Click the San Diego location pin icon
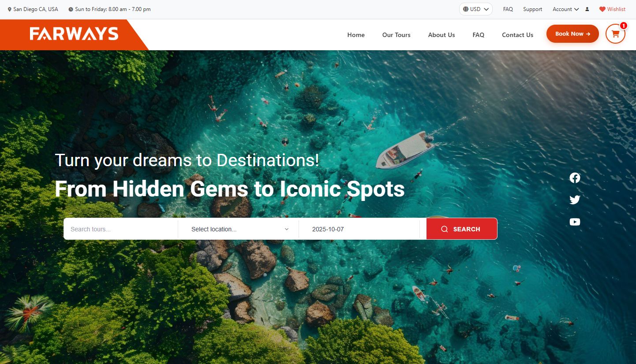 10,9
